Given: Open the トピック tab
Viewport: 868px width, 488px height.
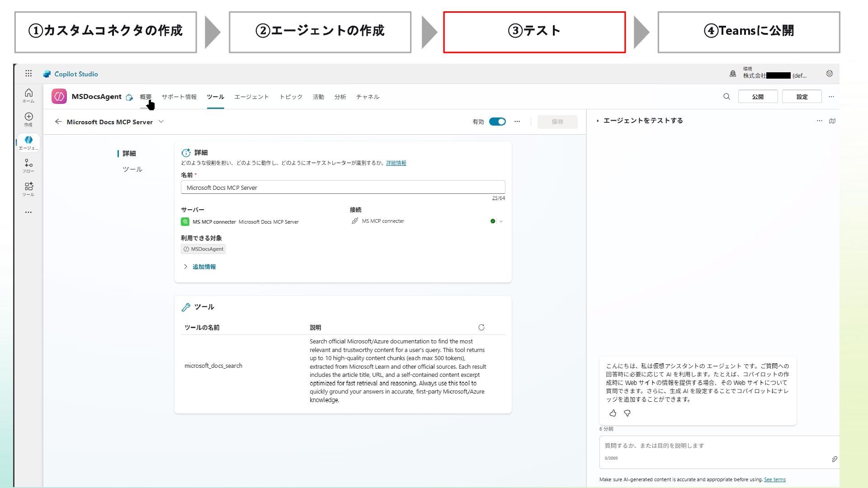Looking at the screenshot, I should click(291, 97).
